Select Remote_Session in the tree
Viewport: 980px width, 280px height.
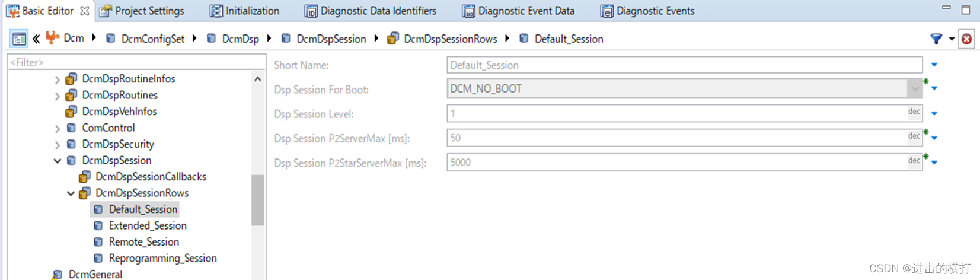click(x=144, y=241)
